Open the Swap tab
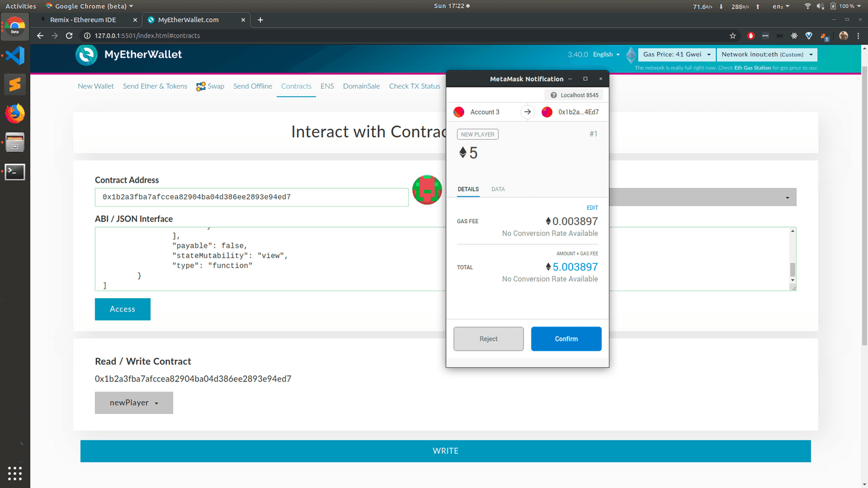Screen dimensions: 868x488 210,86
